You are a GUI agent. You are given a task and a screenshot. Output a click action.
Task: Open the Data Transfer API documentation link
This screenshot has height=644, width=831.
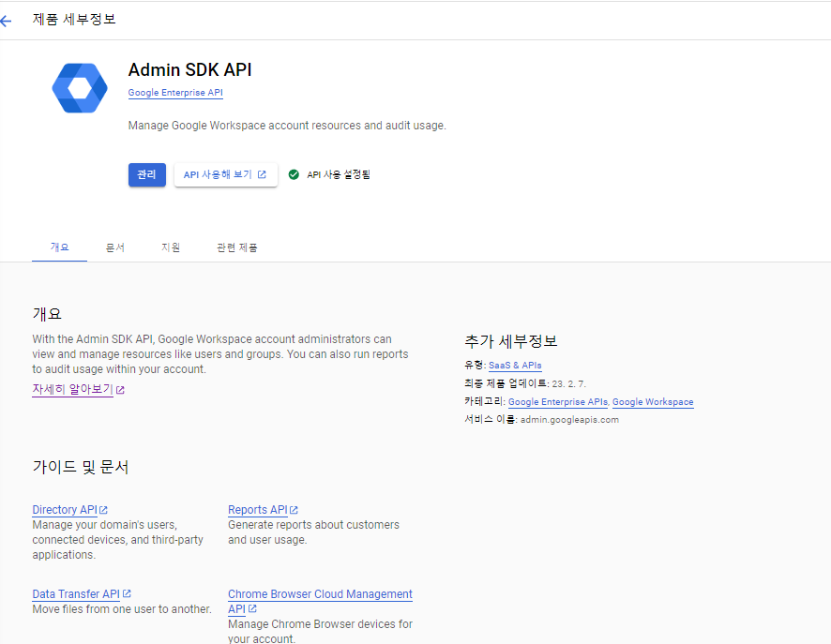coord(76,594)
